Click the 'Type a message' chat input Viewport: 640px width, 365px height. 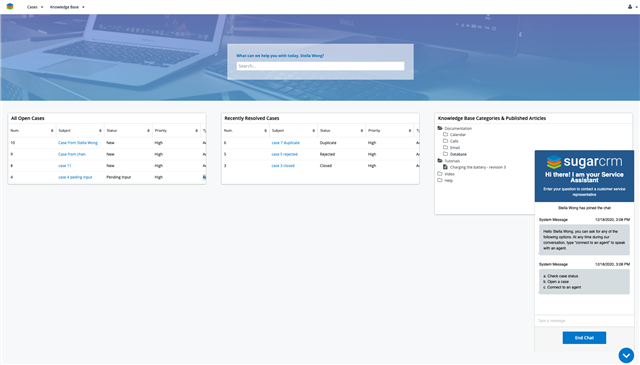click(x=584, y=320)
